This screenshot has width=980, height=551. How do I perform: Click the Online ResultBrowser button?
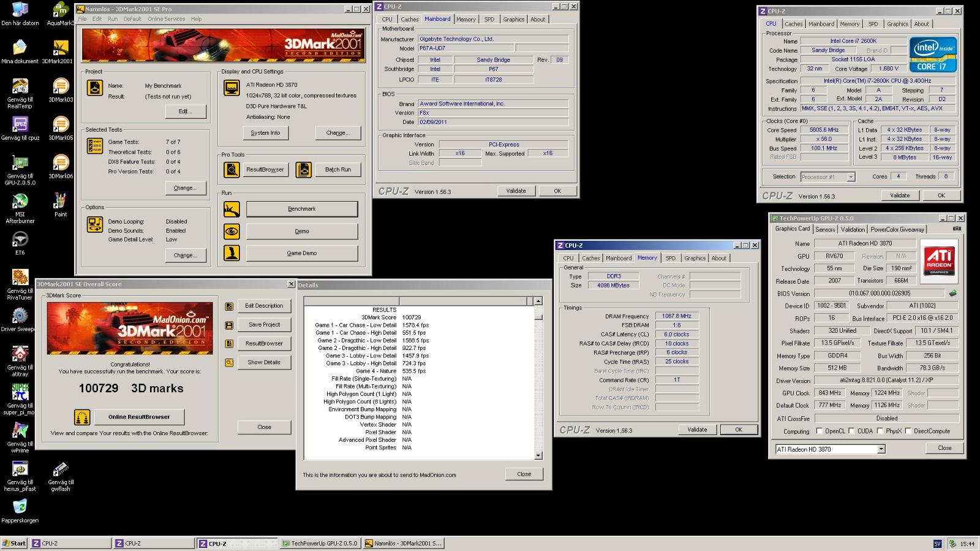pyautogui.click(x=139, y=417)
